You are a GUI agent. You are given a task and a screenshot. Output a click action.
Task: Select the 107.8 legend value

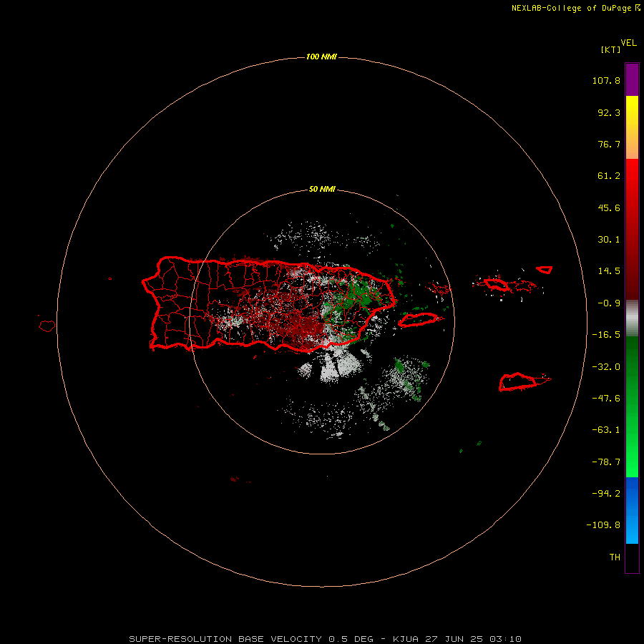coord(606,80)
